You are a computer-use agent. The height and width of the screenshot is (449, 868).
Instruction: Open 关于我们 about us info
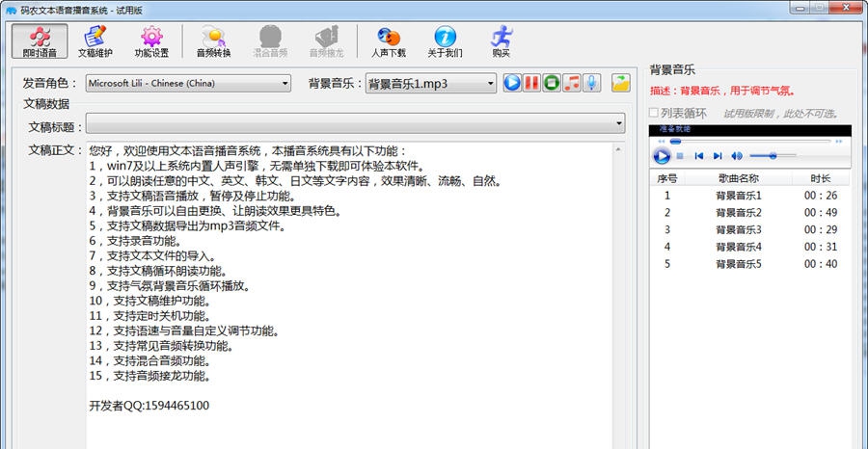tap(445, 40)
